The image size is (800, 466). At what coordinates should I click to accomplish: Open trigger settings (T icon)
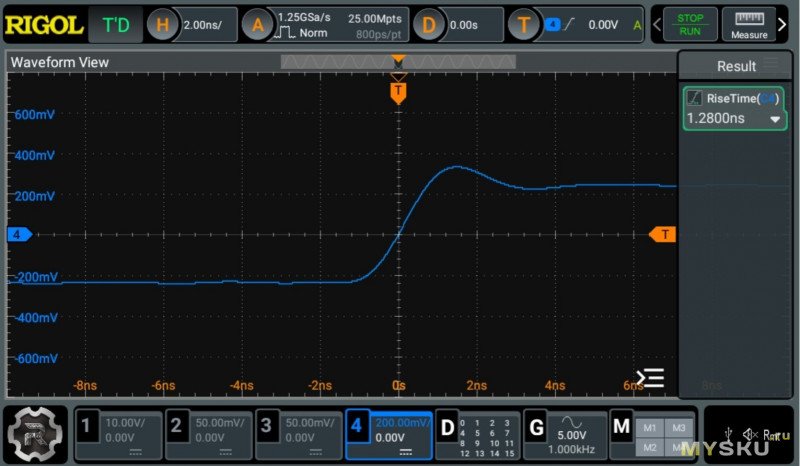(x=525, y=25)
